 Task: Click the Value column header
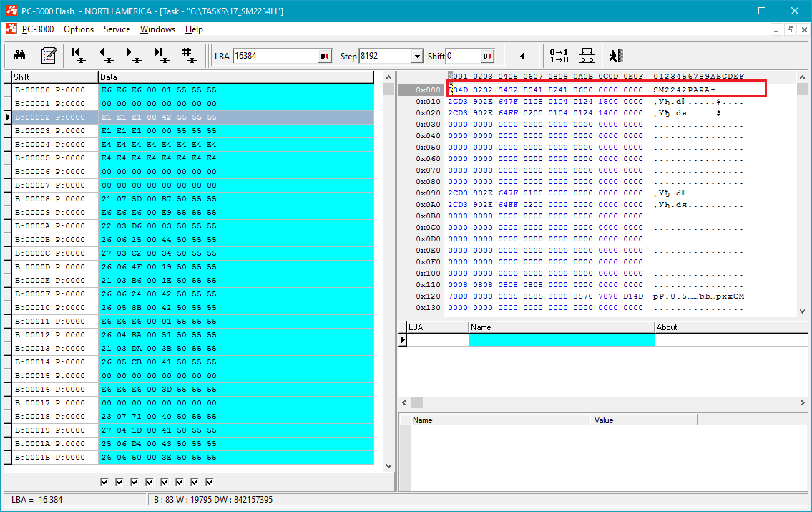(x=643, y=420)
